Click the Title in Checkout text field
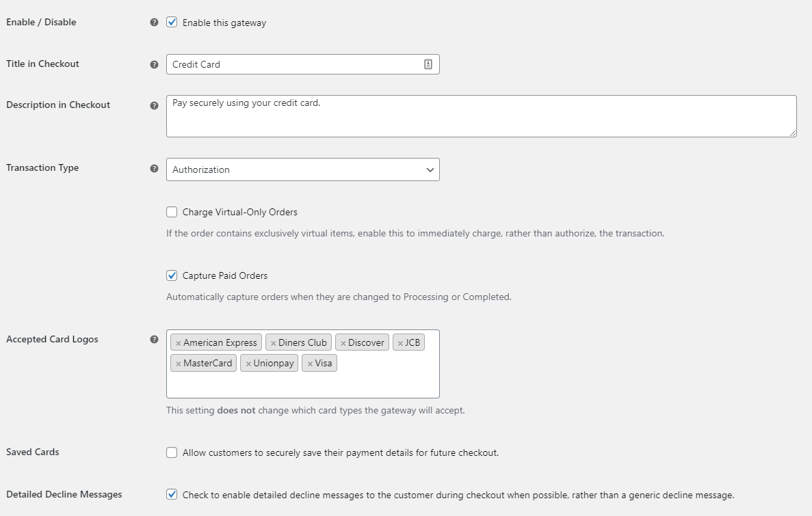 click(294, 64)
